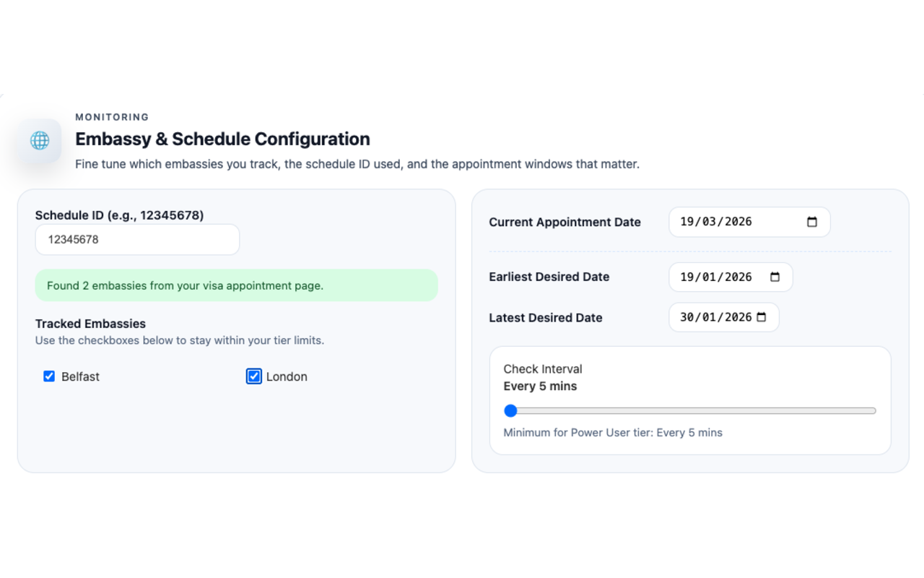Click the 'Minimum for Power User tier' note
This screenshot has width=924, height=578.
tap(613, 432)
